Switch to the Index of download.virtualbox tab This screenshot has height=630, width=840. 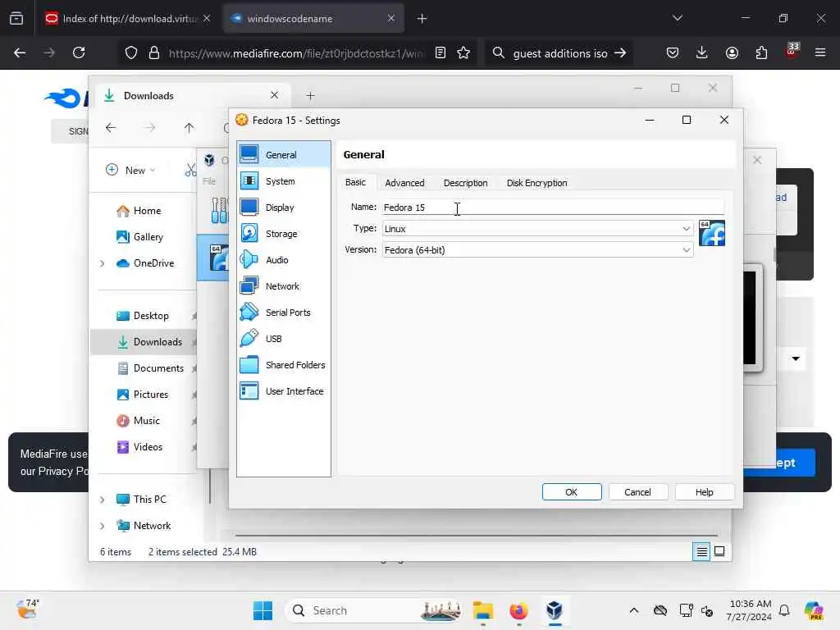click(x=127, y=18)
